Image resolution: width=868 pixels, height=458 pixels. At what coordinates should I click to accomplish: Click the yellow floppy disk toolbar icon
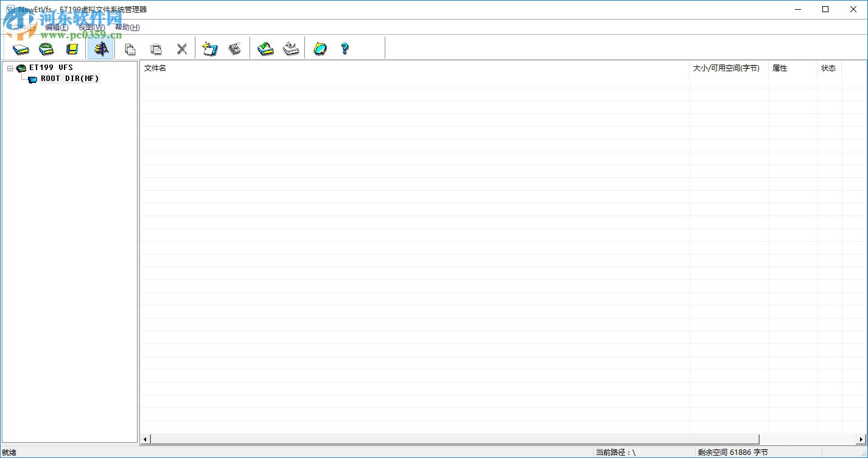[72, 49]
